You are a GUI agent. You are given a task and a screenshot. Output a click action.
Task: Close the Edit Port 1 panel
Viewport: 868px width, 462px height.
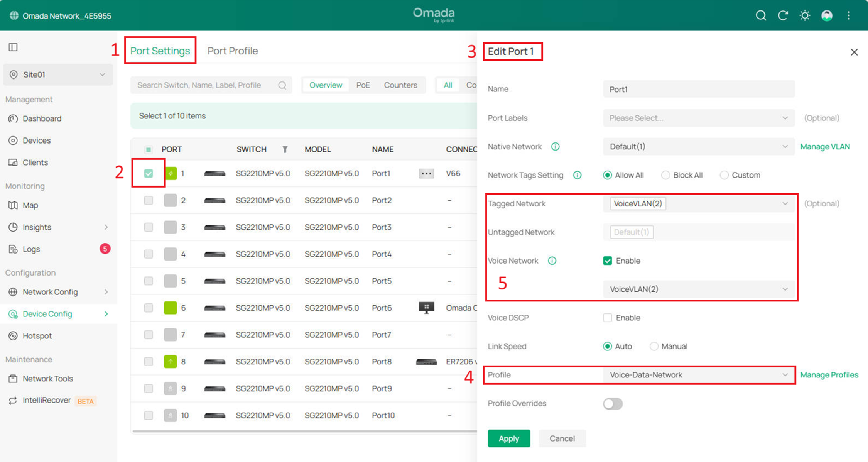click(x=854, y=52)
